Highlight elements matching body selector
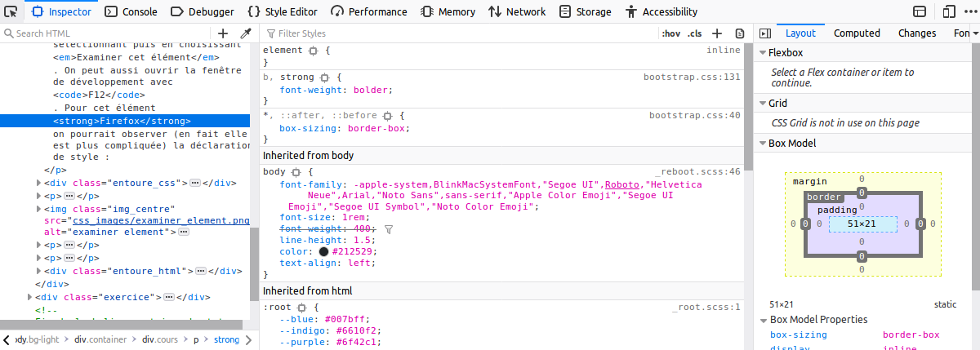The image size is (980, 350). 296,173
